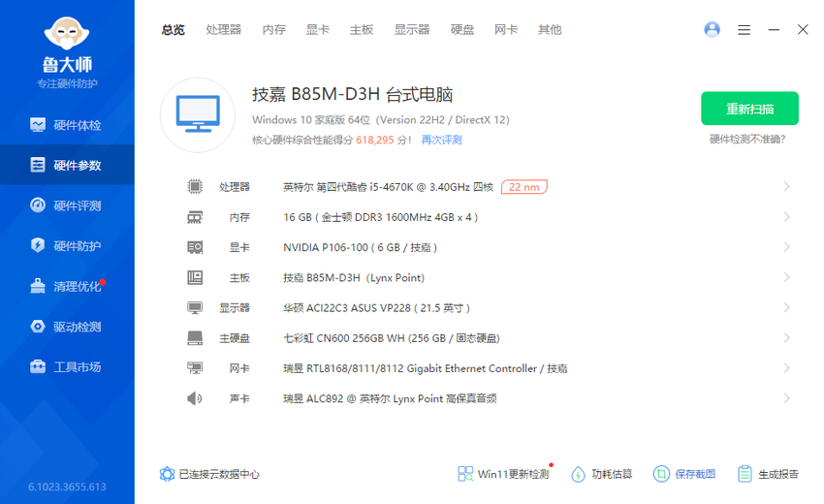Screen dimensions: 824x504
Task: Click the 鲁大师 monkey logo
Action: click(67, 34)
